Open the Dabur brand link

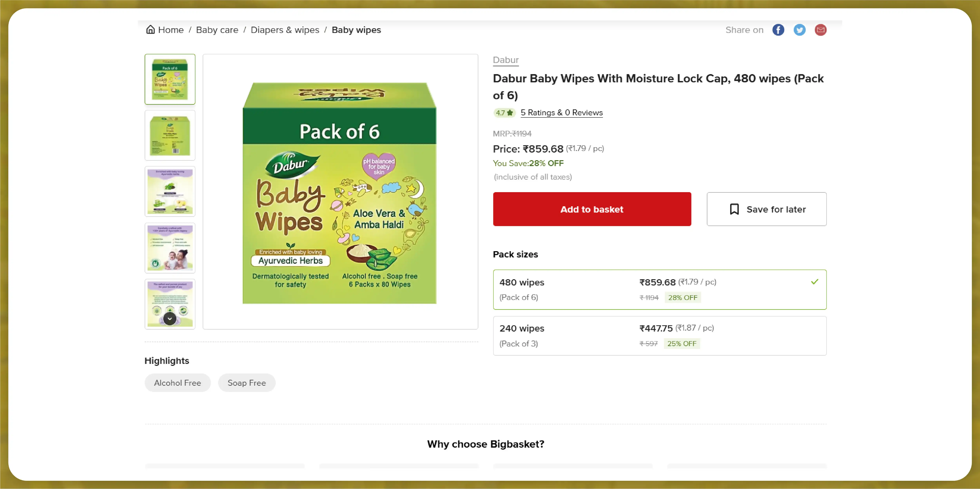pyautogui.click(x=506, y=60)
